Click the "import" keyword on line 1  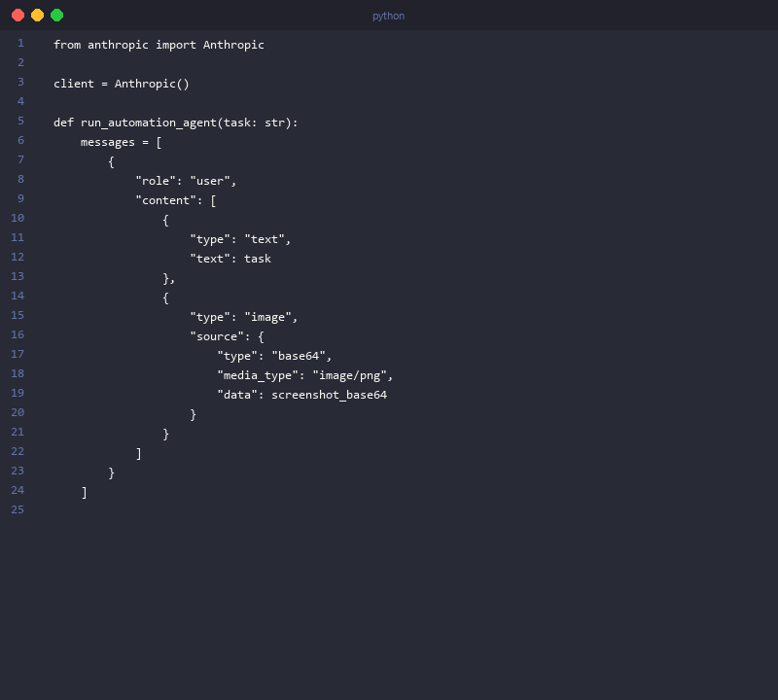[x=176, y=45]
